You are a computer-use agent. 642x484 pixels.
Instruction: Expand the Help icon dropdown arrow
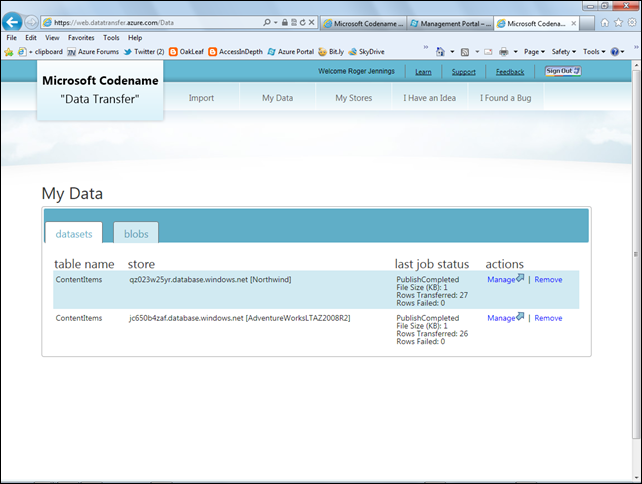point(622,52)
